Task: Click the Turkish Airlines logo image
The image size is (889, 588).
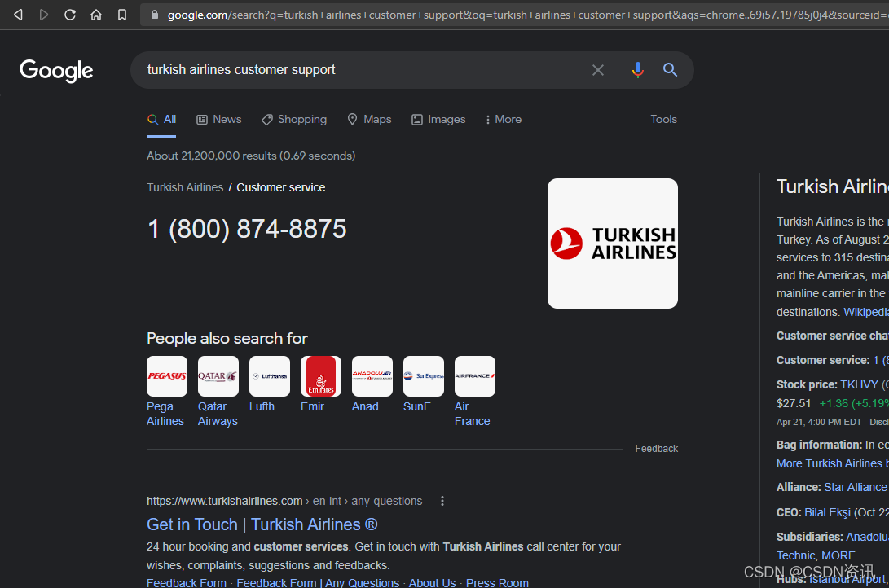Action: (612, 244)
